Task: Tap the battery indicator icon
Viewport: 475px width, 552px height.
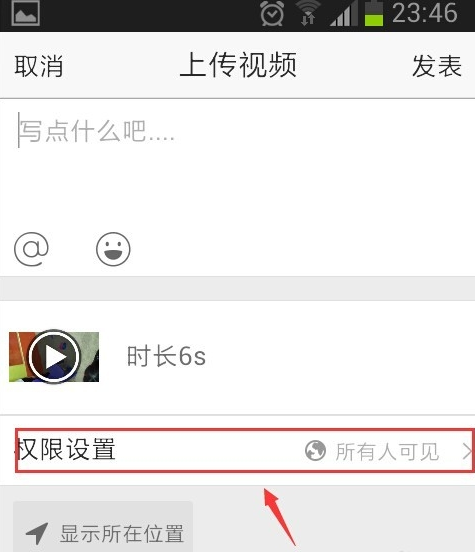Action: [374, 13]
